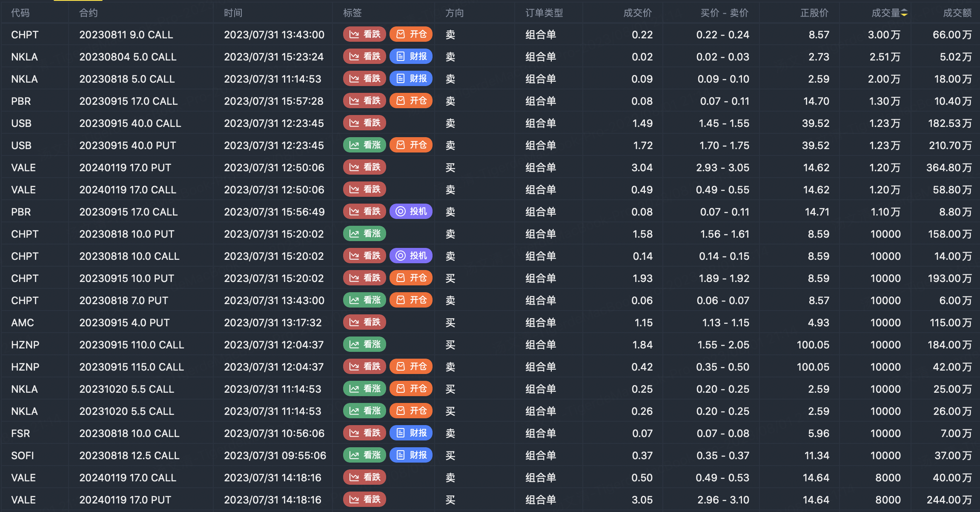980x512 pixels.
Task: Click the 成交量 sort arrow icon
Action: 904,13
